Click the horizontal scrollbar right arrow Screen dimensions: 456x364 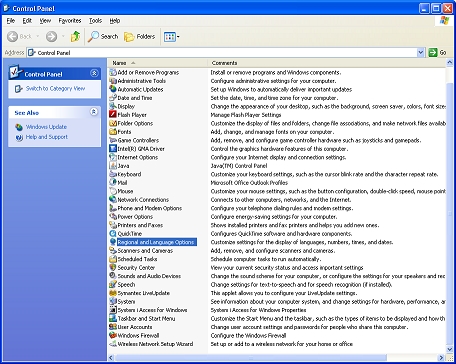pyautogui.click(x=441, y=358)
